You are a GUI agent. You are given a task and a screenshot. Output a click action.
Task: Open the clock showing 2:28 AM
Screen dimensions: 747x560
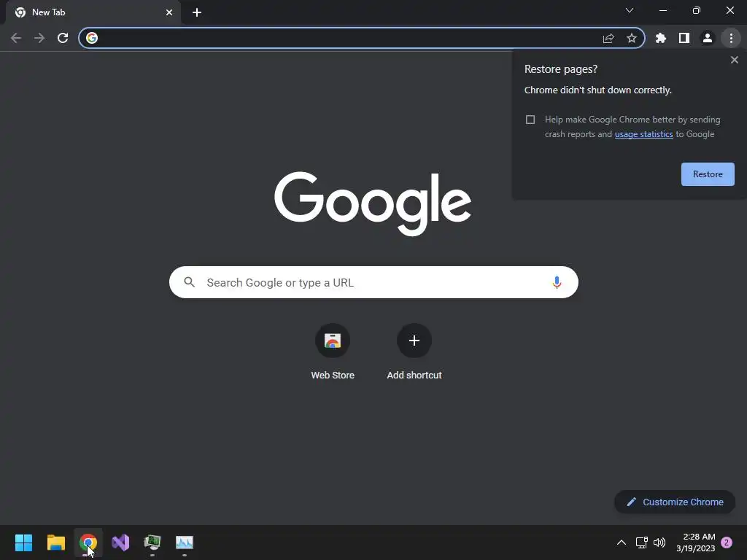tap(695, 542)
